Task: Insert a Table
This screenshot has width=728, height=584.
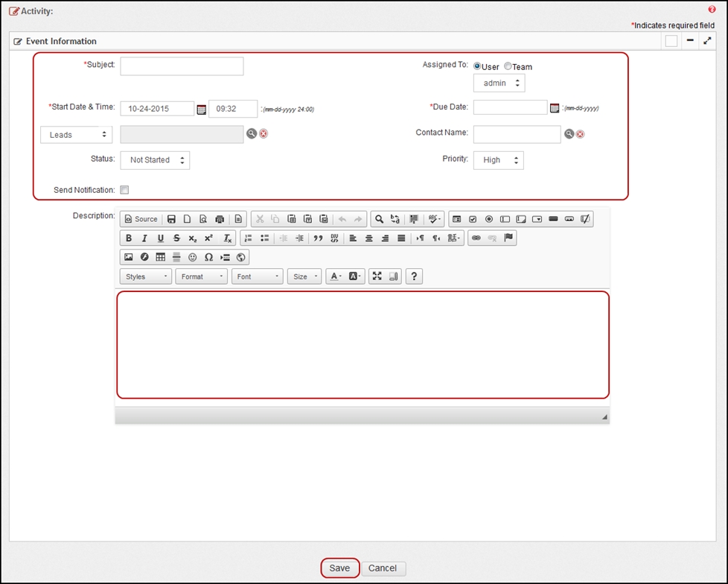Action: pyautogui.click(x=161, y=257)
